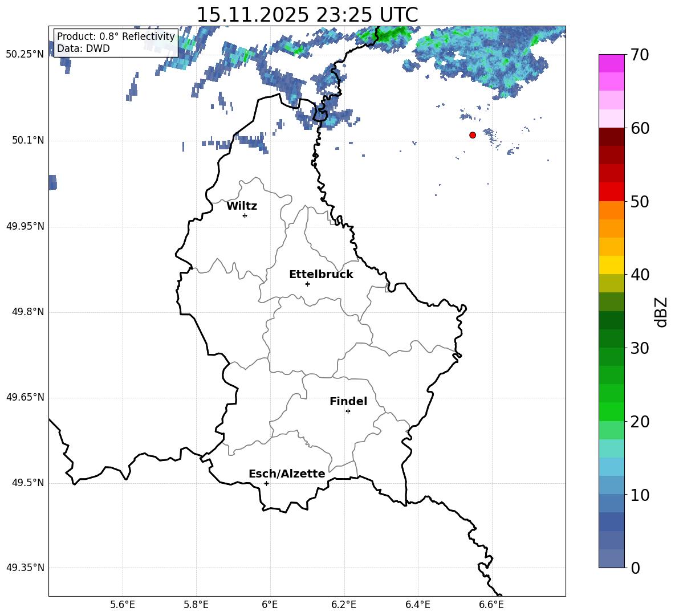
Task: Click the 30 colorbar tick label
Action: click(640, 348)
